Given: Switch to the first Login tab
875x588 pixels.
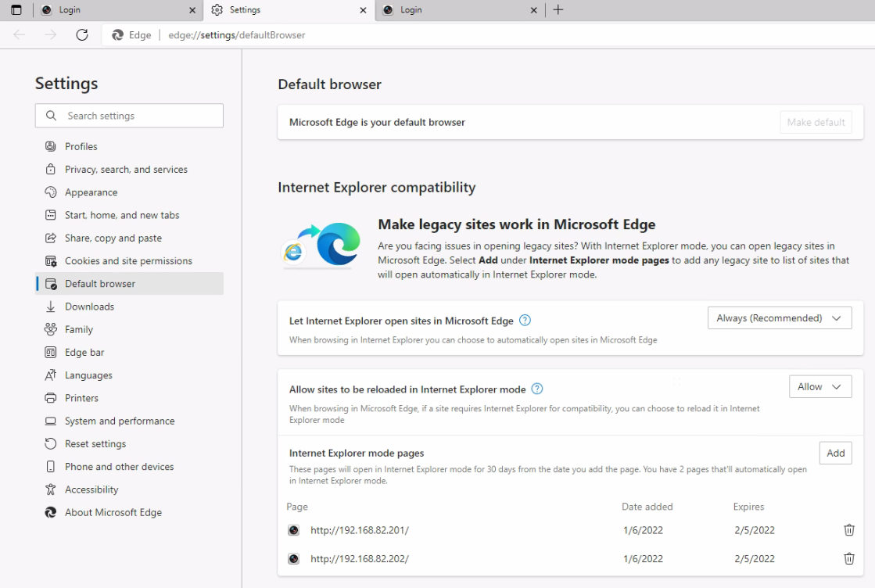Looking at the screenshot, I should point(109,10).
